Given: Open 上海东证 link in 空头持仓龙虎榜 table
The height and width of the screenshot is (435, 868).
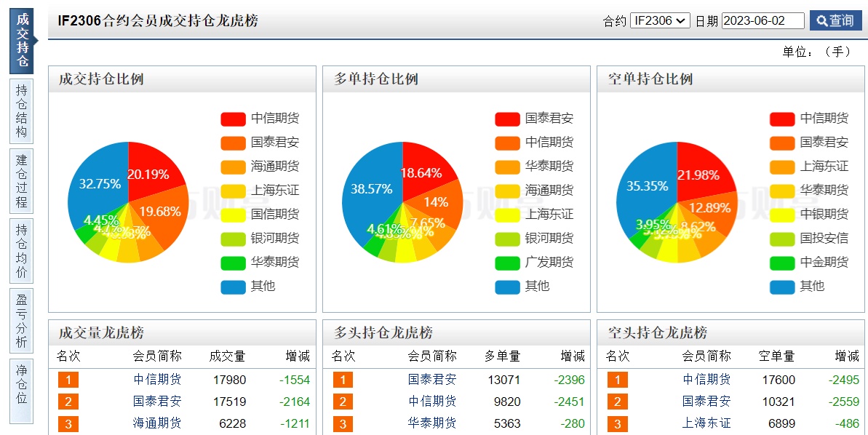Looking at the screenshot, I should coord(706,423).
